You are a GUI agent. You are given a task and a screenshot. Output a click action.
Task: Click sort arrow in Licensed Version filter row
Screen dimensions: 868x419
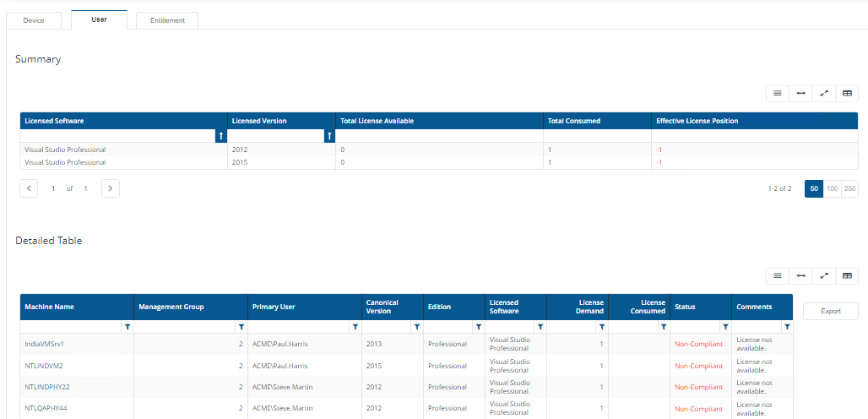pos(330,136)
